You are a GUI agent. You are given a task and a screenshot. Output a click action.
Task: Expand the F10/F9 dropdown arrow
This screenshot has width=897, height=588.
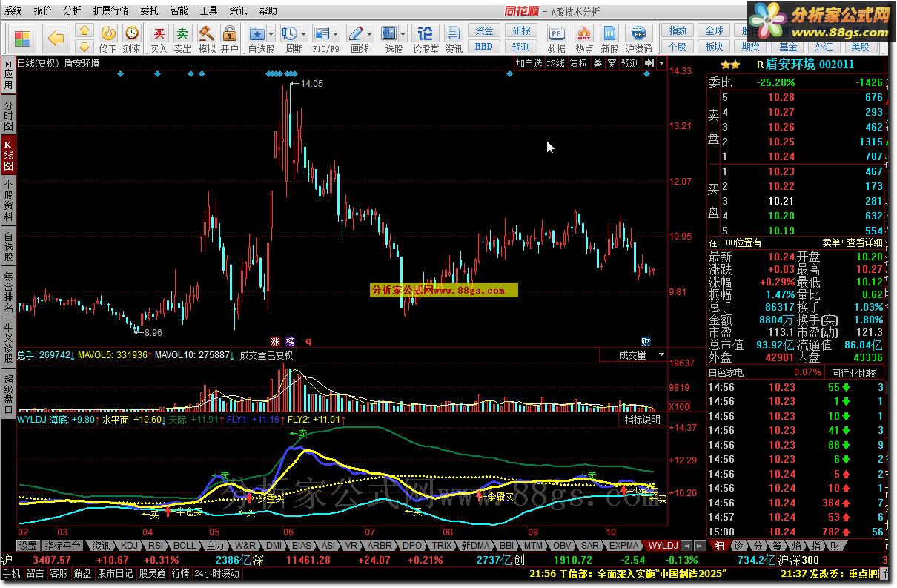(x=336, y=33)
